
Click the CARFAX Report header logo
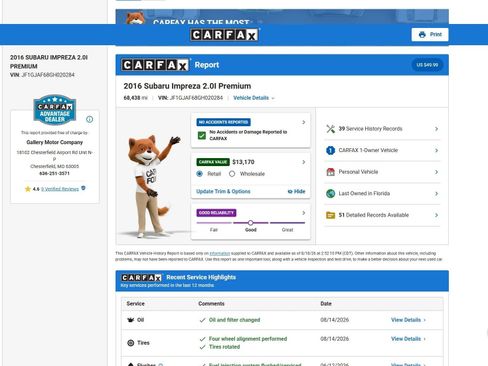pyautogui.click(x=155, y=65)
